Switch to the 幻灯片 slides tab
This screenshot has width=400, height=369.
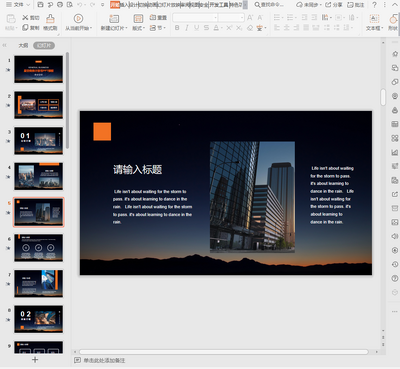[44, 45]
